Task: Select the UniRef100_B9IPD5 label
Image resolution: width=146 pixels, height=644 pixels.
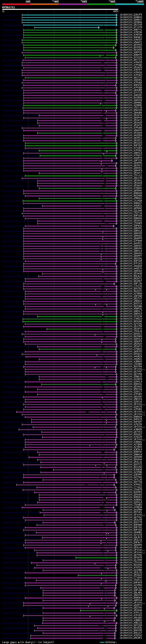Action: (x=131, y=50)
